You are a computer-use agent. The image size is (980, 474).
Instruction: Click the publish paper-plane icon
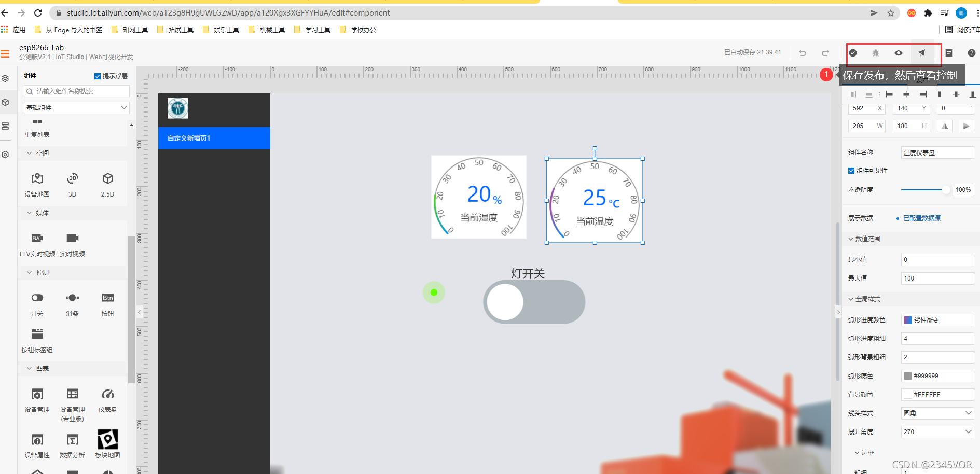tap(921, 53)
